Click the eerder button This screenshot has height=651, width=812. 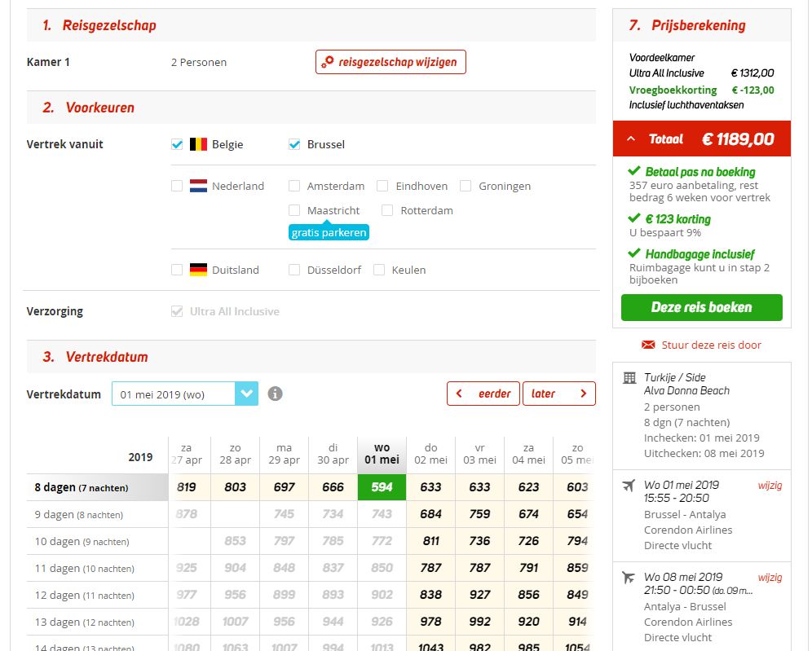483,394
